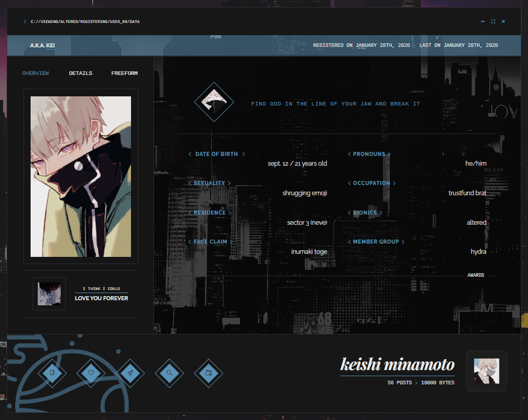Click the Occupation field label

[x=372, y=183]
